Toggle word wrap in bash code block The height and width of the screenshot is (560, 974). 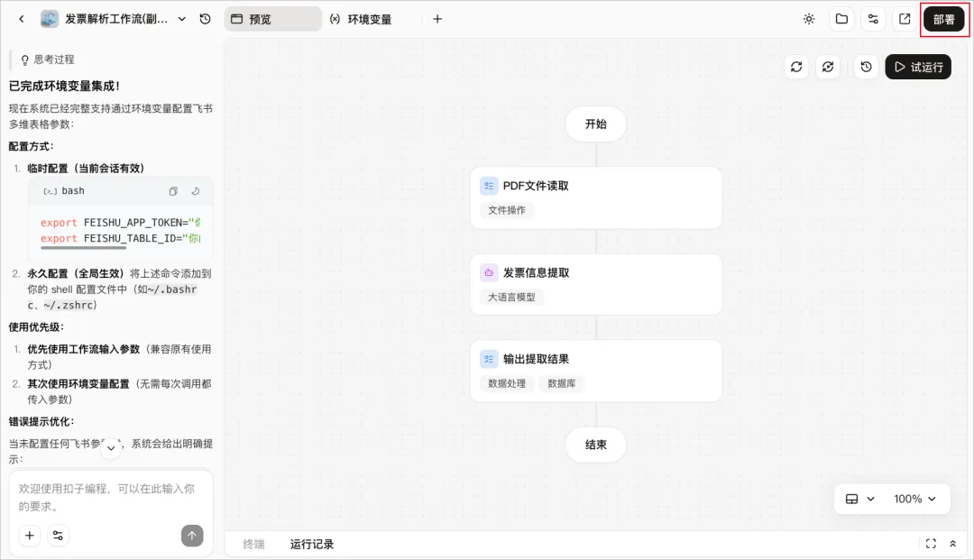[x=196, y=191]
